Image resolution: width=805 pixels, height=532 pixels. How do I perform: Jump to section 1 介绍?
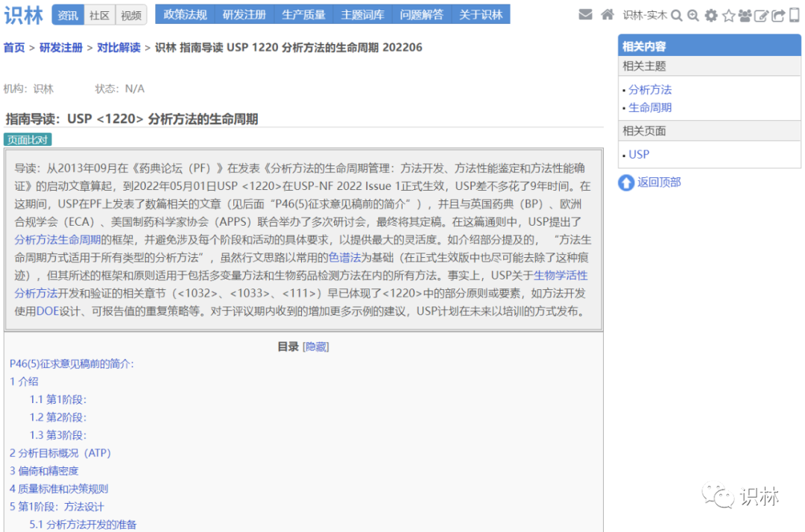(24, 381)
